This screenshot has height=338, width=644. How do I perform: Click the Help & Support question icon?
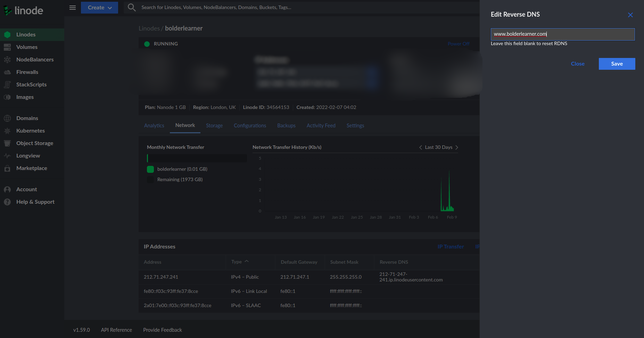(7, 202)
